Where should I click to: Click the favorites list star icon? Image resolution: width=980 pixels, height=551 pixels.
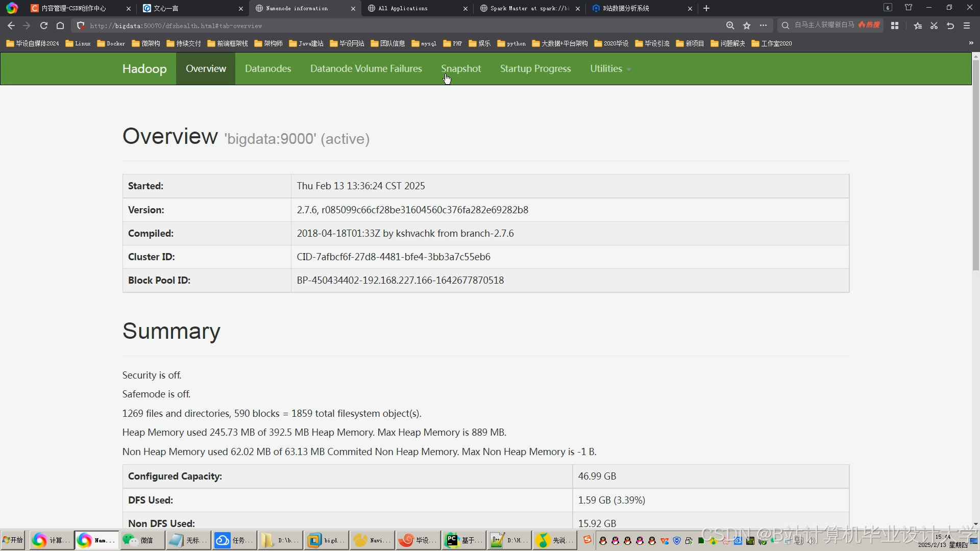coord(918,26)
